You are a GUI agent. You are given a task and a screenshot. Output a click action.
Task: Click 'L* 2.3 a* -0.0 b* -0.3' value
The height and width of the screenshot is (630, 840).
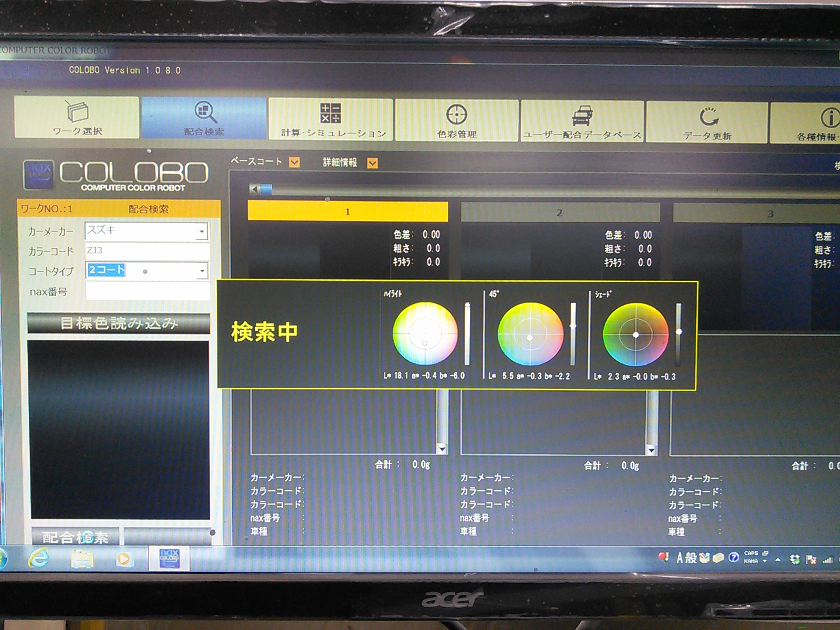coord(635,377)
